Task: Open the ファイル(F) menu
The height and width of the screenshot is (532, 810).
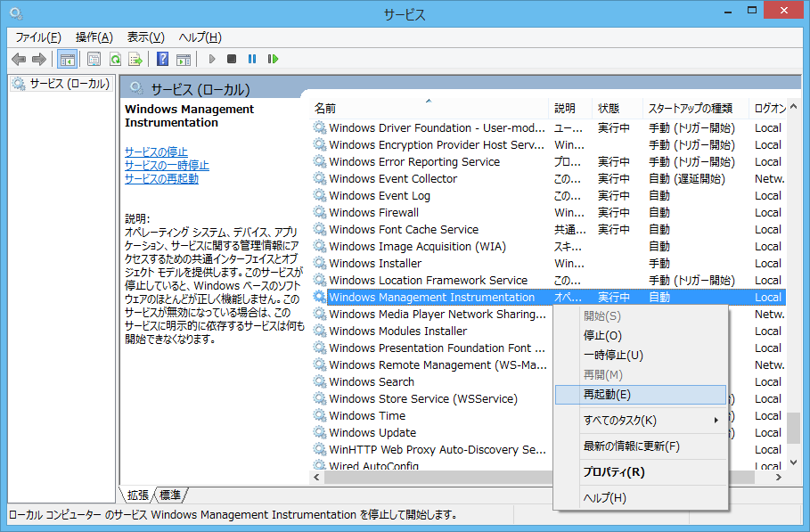Action: [x=38, y=37]
